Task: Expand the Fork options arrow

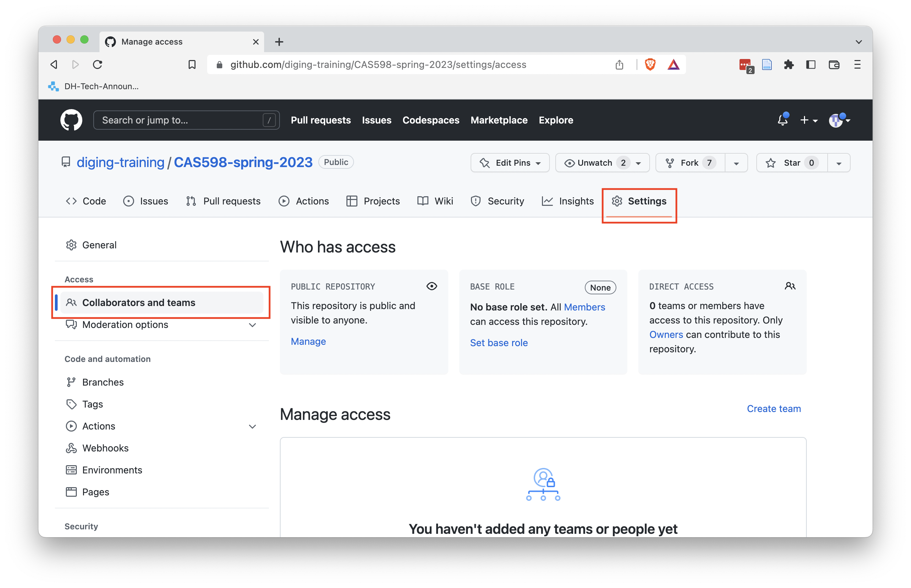Action: pos(736,163)
